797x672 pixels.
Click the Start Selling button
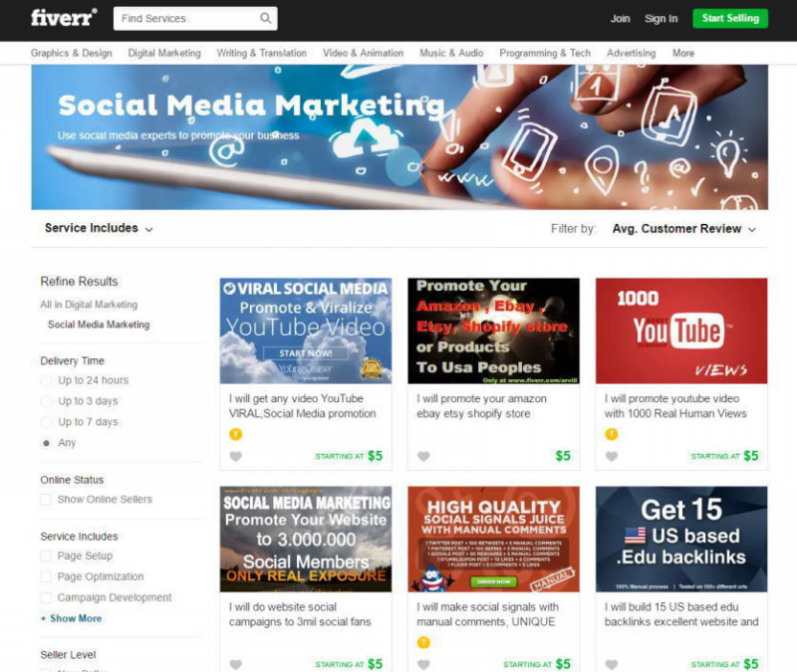(x=730, y=18)
